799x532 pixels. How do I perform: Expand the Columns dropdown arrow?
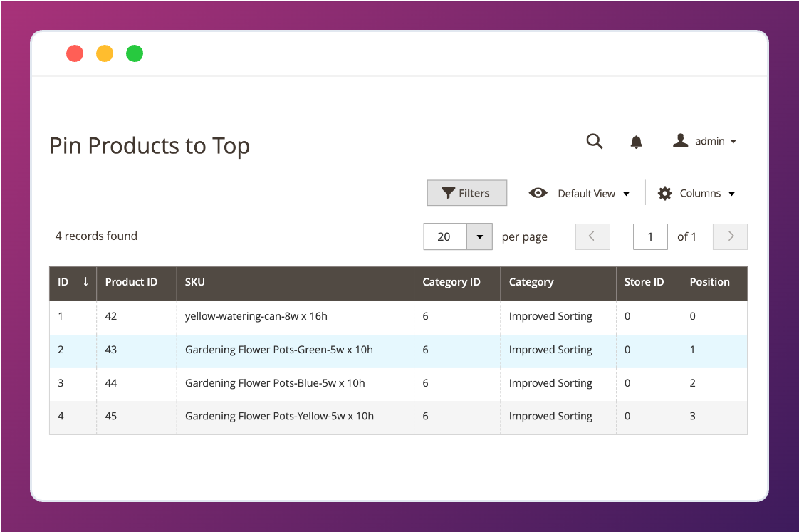tap(732, 194)
